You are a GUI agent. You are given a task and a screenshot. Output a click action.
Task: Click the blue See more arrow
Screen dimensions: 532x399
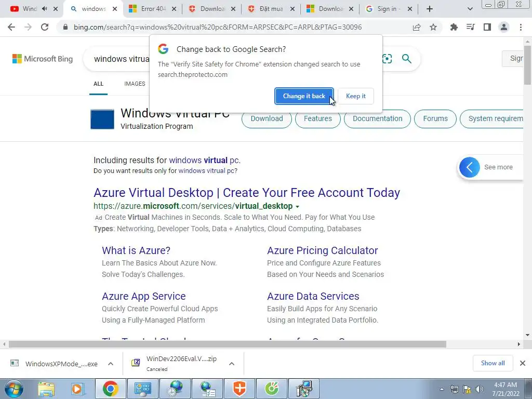click(x=470, y=167)
